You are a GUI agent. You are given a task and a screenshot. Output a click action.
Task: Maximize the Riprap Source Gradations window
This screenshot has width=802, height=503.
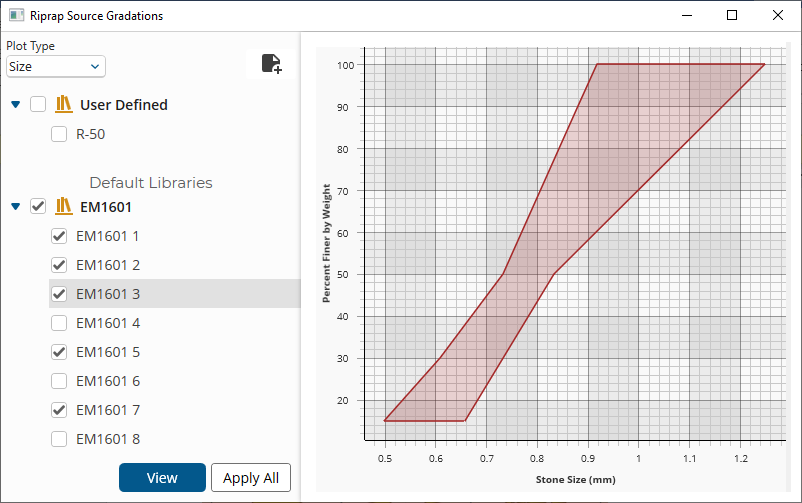coord(732,16)
